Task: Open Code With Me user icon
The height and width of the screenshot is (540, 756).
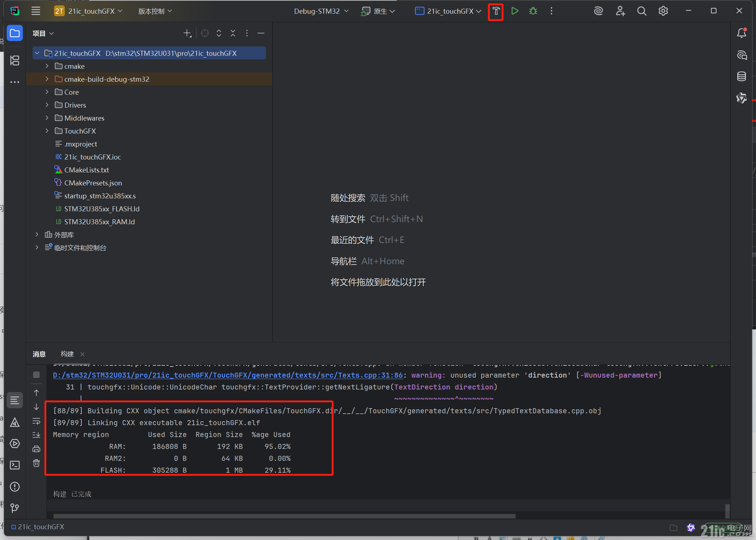Action: click(620, 11)
